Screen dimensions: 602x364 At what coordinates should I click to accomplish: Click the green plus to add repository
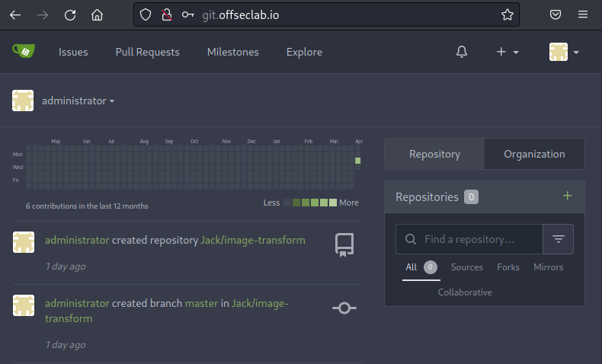tap(567, 196)
